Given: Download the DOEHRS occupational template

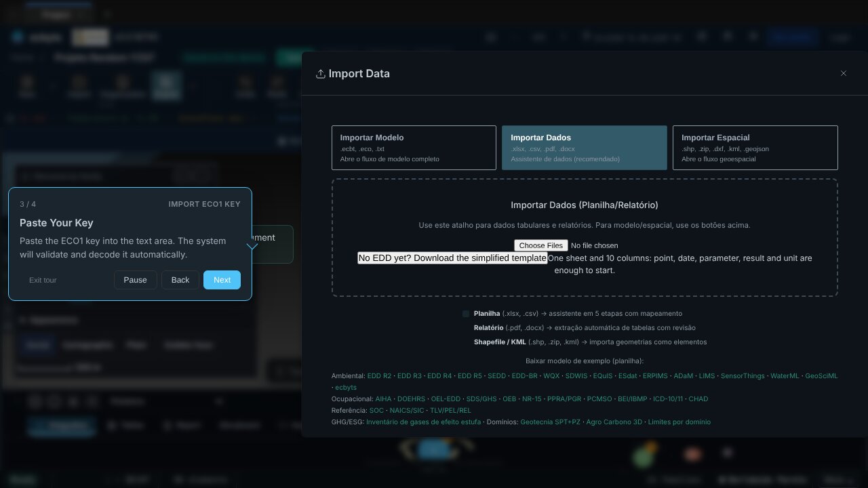Looking at the screenshot, I should tap(411, 399).
